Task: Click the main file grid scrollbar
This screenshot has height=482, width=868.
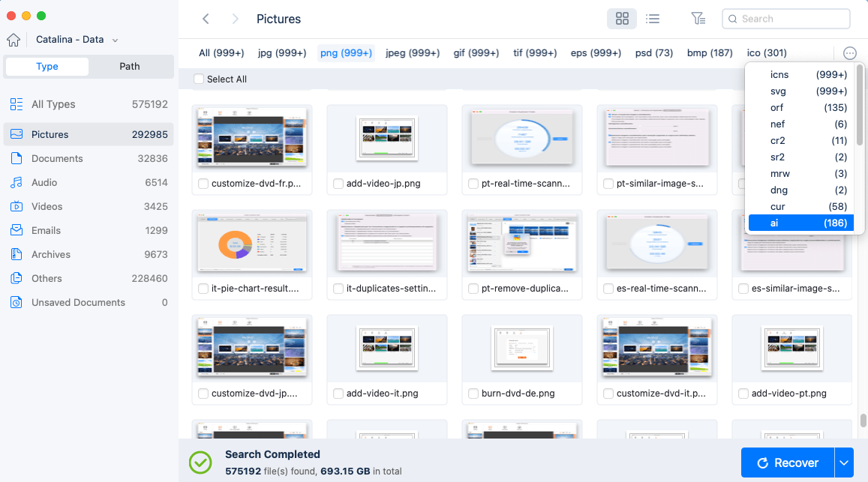Action: 863,421
